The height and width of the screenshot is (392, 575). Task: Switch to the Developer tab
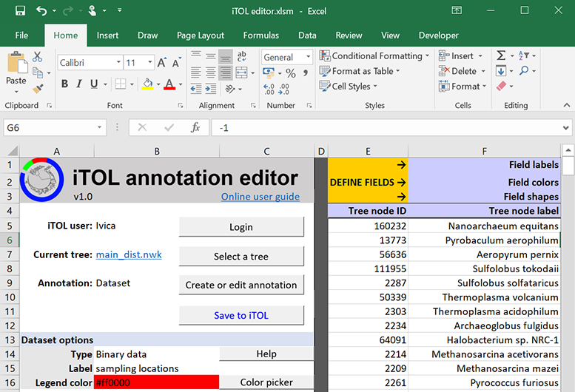click(439, 36)
